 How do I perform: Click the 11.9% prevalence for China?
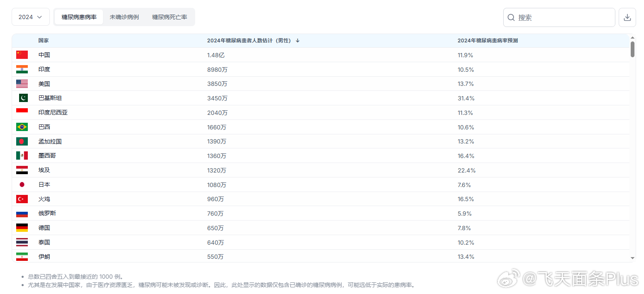click(465, 55)
